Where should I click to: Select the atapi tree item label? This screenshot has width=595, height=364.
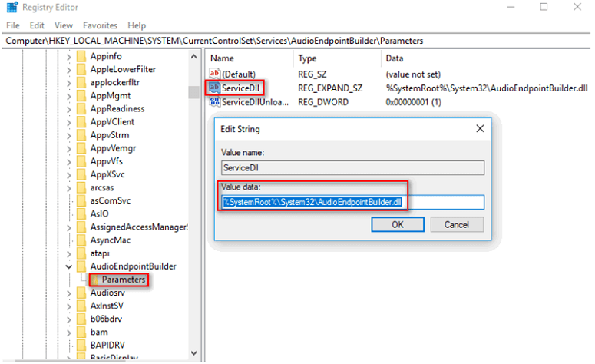(x=100, y=253)
